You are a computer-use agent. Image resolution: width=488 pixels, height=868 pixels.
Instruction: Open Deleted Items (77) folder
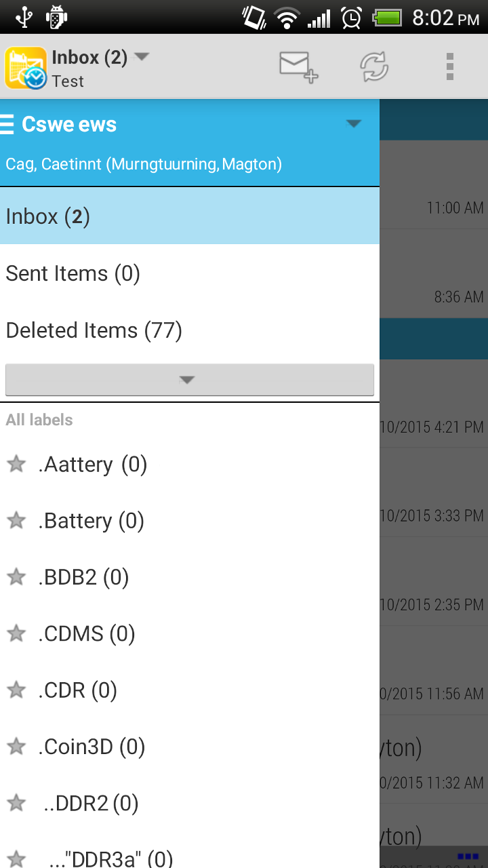[189, 330]
